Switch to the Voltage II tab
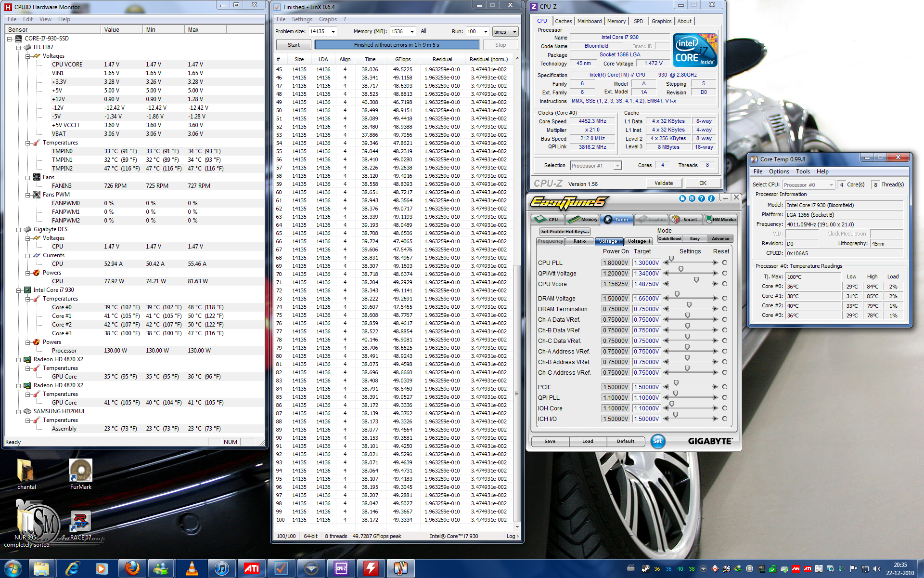 click(639, 241)
